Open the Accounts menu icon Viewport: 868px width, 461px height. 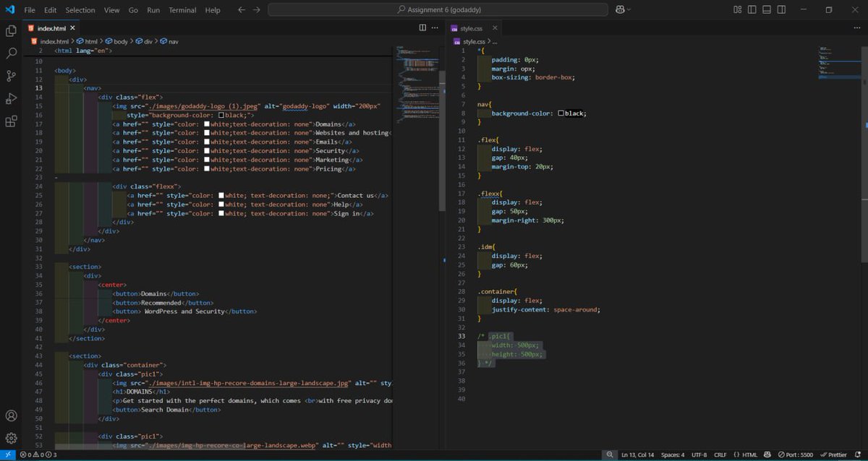point(11,415)
